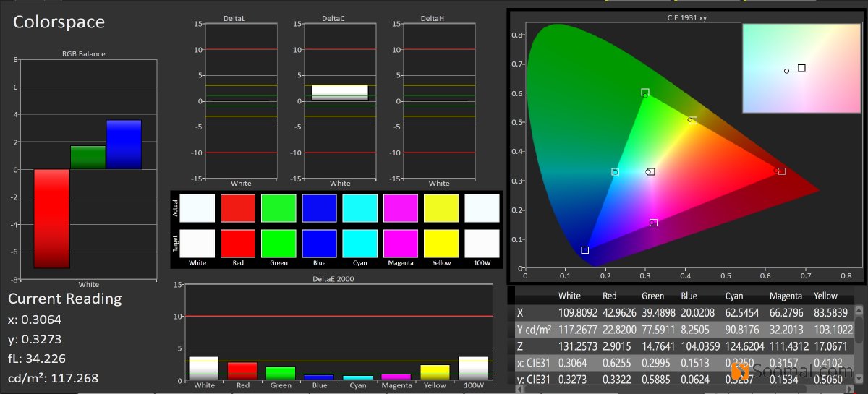
Task: Choose the Magenta target color swatch
Action: (401, 243)
